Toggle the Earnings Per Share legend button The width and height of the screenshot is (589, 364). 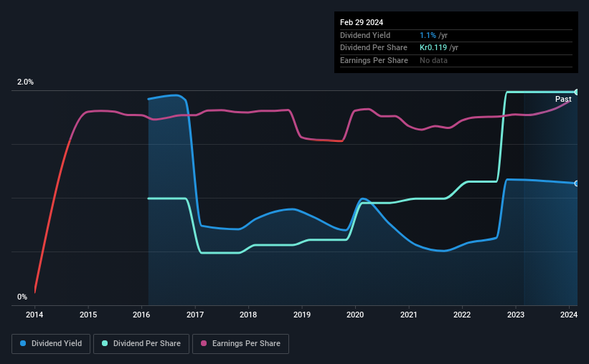point(241,344)
